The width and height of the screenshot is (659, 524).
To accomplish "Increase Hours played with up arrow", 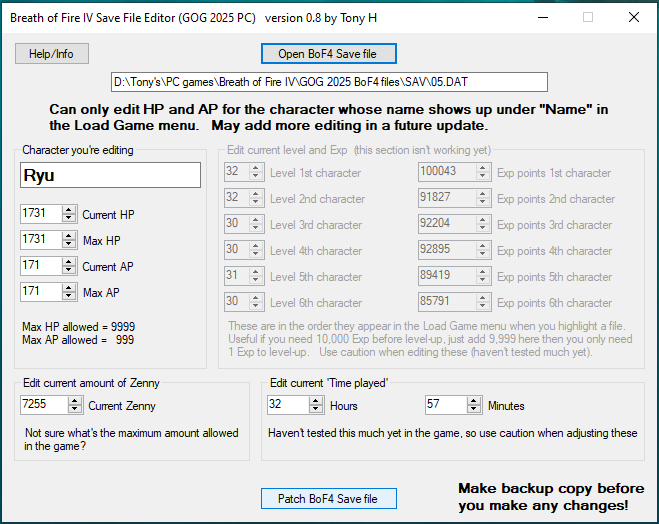I will point(316,400).
